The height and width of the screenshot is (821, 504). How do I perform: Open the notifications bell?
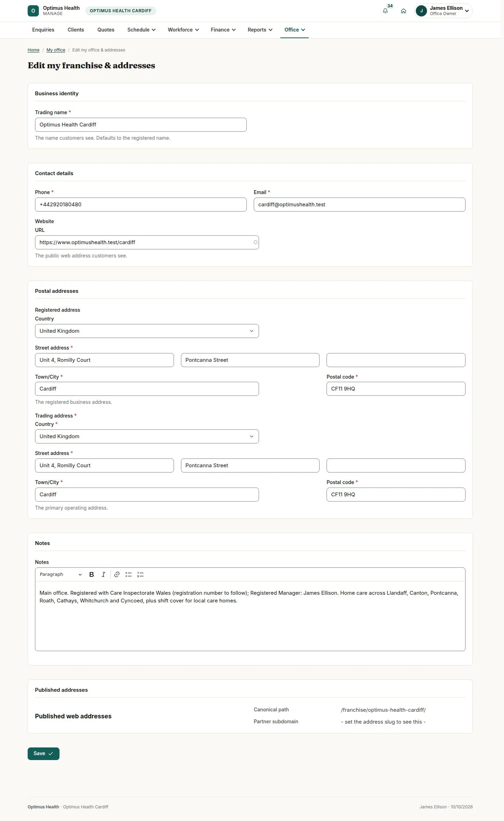pos(385,11)
